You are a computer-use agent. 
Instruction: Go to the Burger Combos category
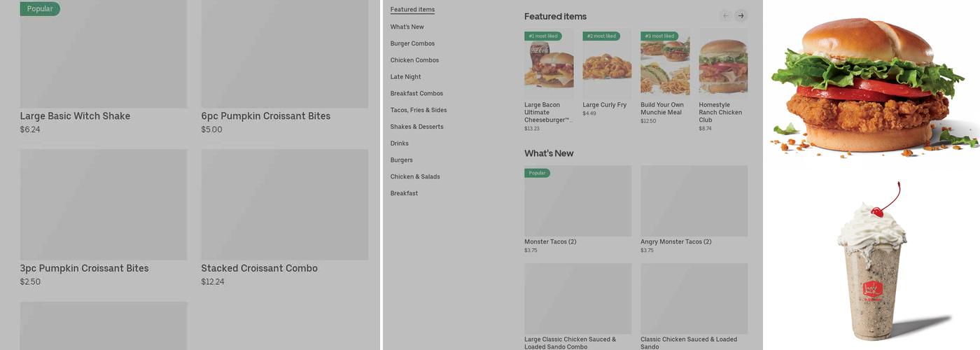point(412,43)
